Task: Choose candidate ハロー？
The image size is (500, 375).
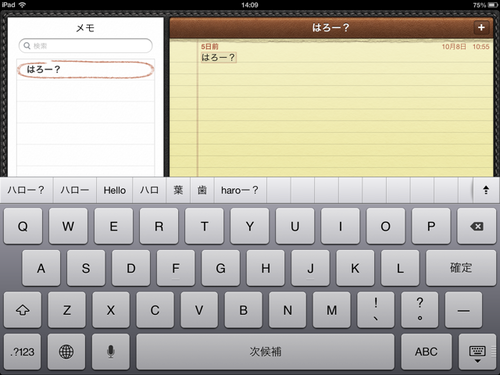Action: 26,190
